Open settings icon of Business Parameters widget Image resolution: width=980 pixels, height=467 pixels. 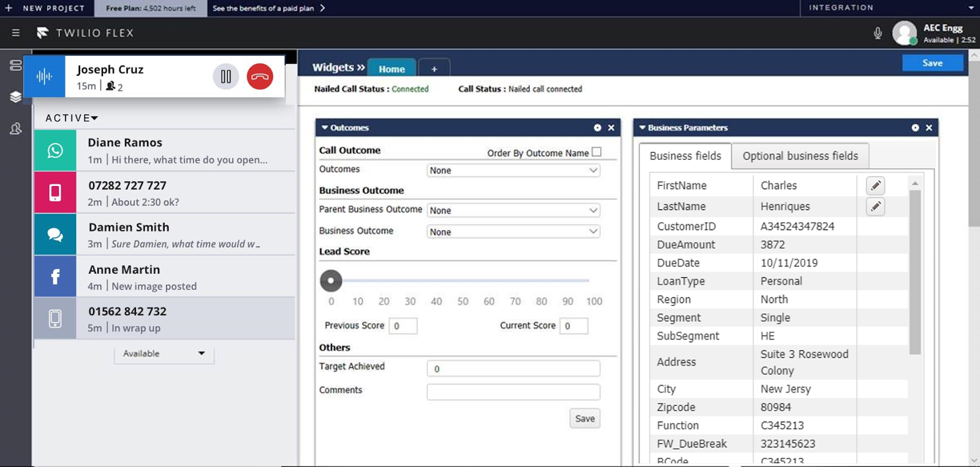coord(915,127)
